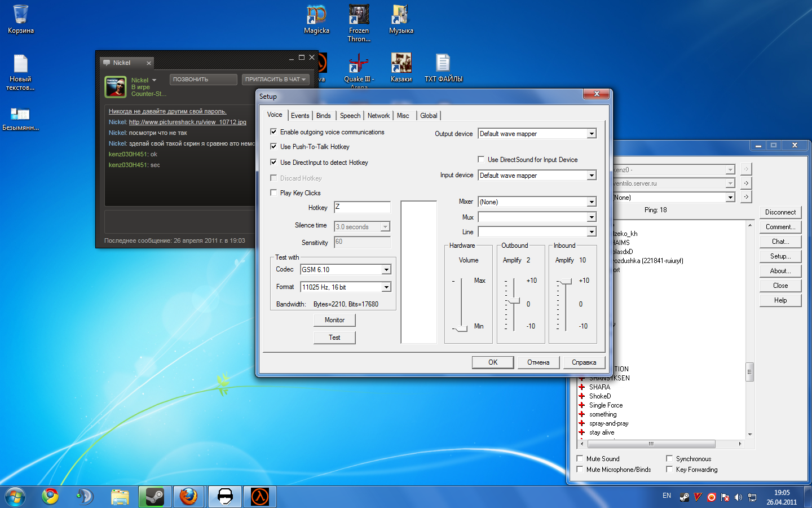Click the red V tray icon
Viewport: 812px width, 508px height.
click(x=698, y=497)
